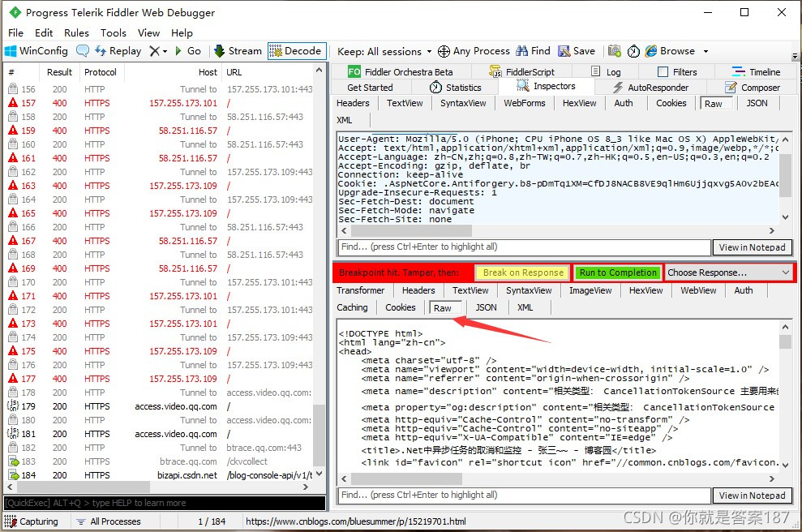
Task: Select the response JSON tab
Action: (x=486, y=307)
